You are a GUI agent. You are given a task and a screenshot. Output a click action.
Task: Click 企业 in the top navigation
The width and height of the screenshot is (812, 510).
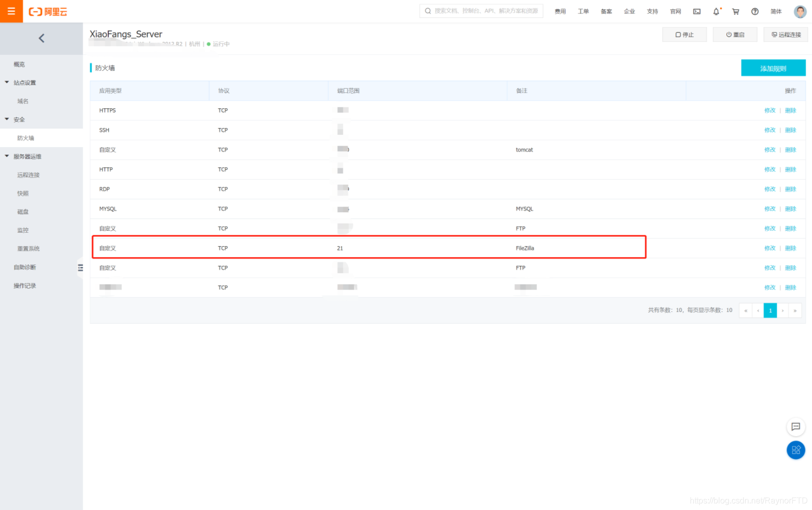[629, 11]
